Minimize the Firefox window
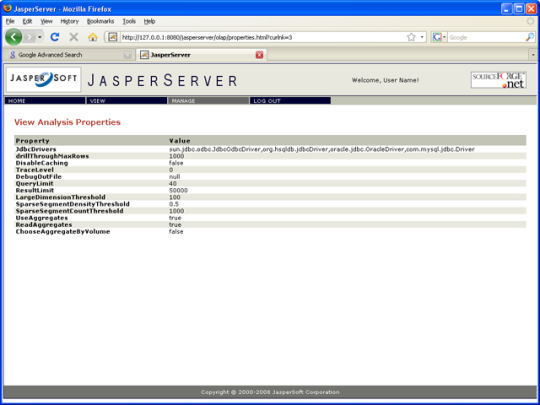This screenshot has width=540, height=405. 506,9
